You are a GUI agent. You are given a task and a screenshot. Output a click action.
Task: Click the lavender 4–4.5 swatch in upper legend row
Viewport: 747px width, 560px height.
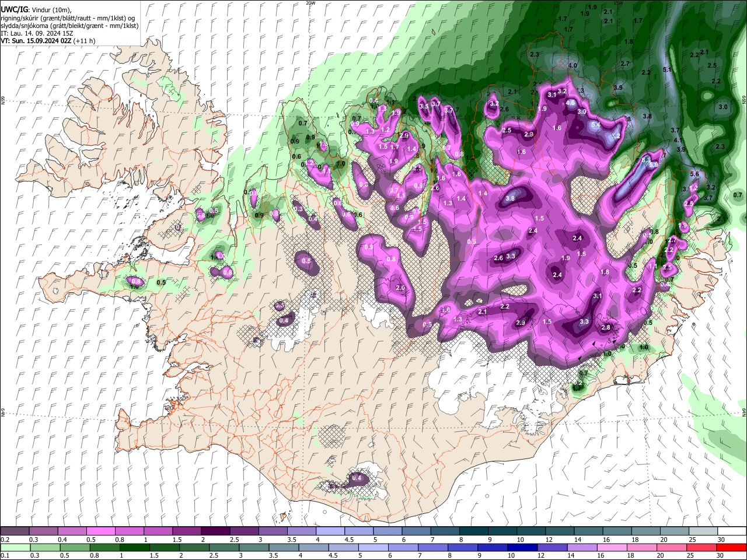330,531
